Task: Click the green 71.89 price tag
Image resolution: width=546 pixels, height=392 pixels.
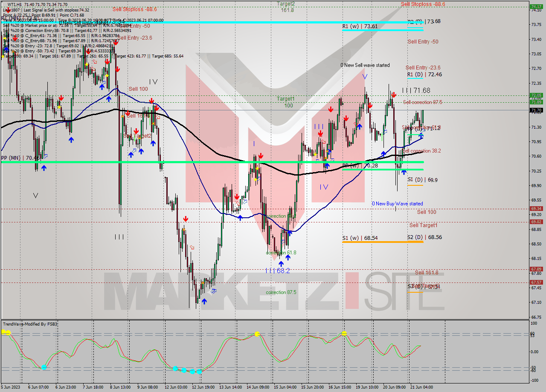Action: pyautogui.click(x=536, y=102)
